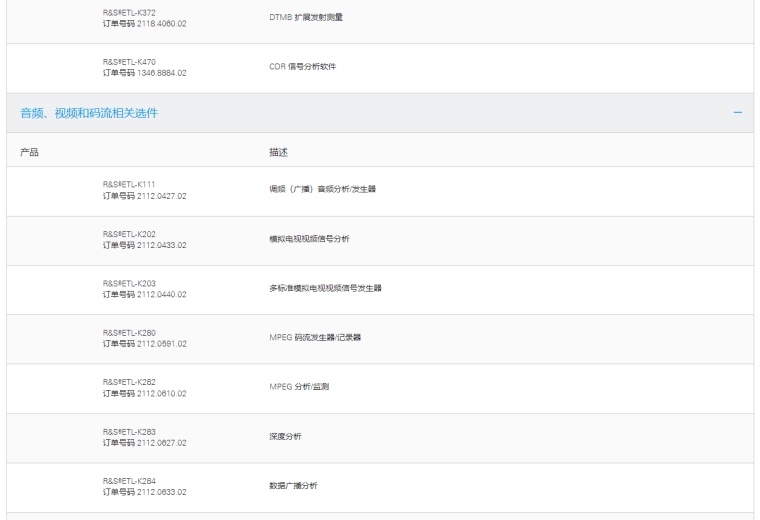Select the 调频（广播）音频分析/发生器 description
760x520 pixels.
point(323,190)
